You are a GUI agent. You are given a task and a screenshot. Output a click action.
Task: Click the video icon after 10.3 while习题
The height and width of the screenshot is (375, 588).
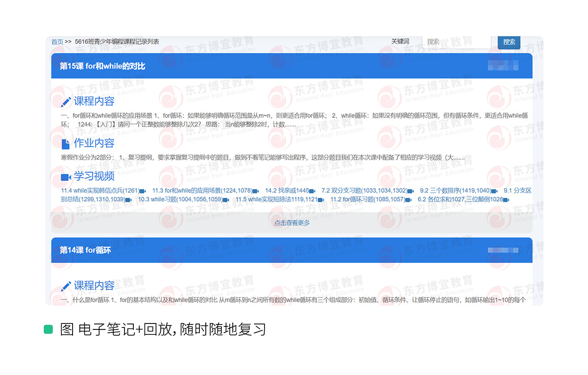[226, 200]
